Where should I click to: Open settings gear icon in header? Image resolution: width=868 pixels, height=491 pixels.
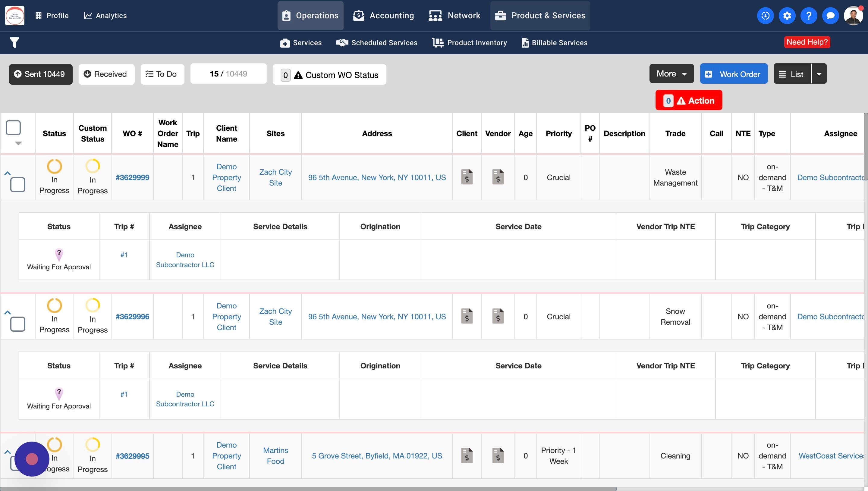(787, 15)
